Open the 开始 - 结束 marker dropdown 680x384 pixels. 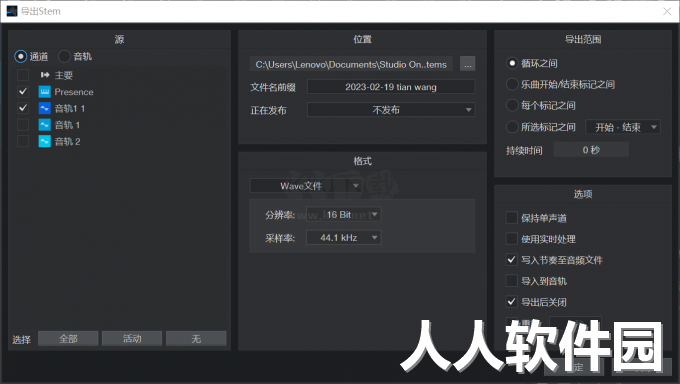pos(623,127)
